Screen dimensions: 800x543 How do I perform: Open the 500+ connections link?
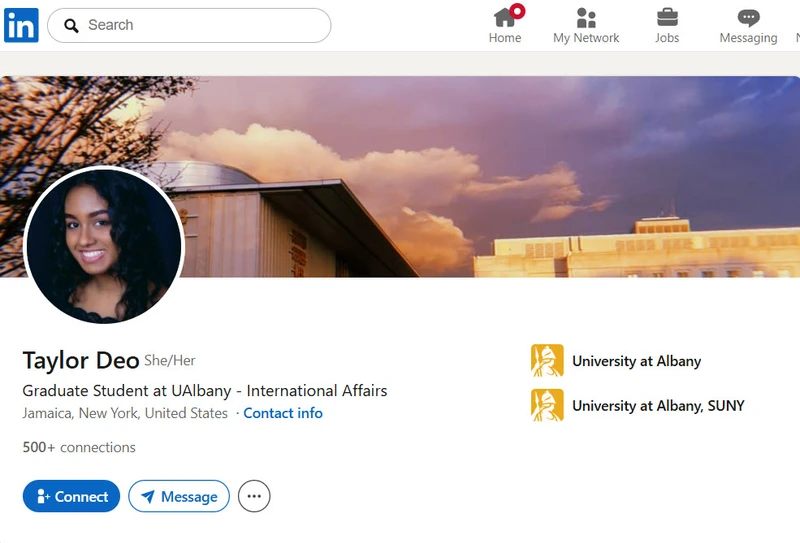[x=79, y=447]
